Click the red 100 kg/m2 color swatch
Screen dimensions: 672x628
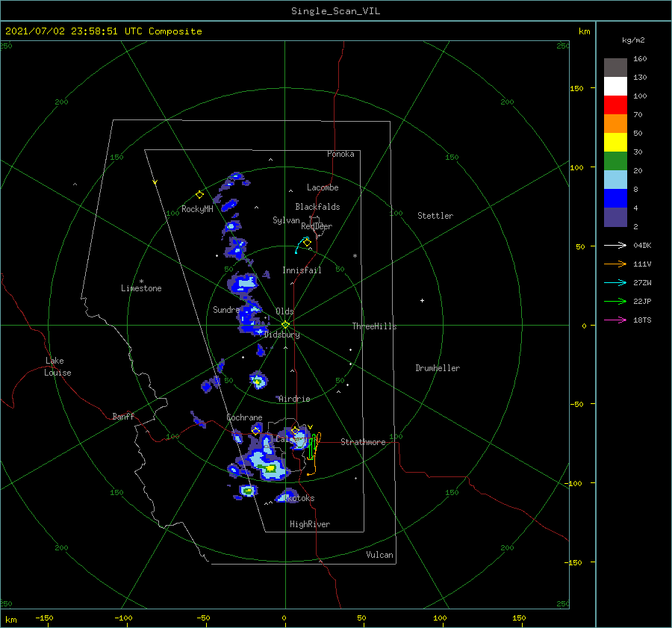pyautogui.click(x=615, y=105)
